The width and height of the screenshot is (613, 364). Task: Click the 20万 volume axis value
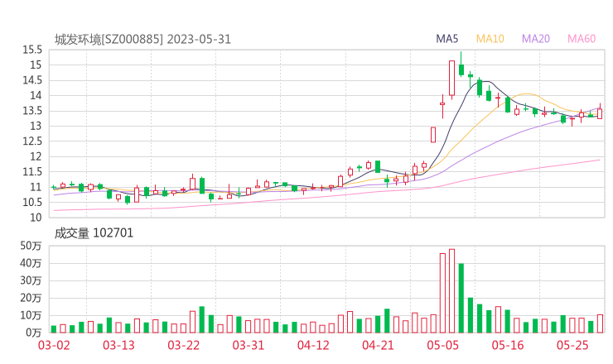point(31,299)
